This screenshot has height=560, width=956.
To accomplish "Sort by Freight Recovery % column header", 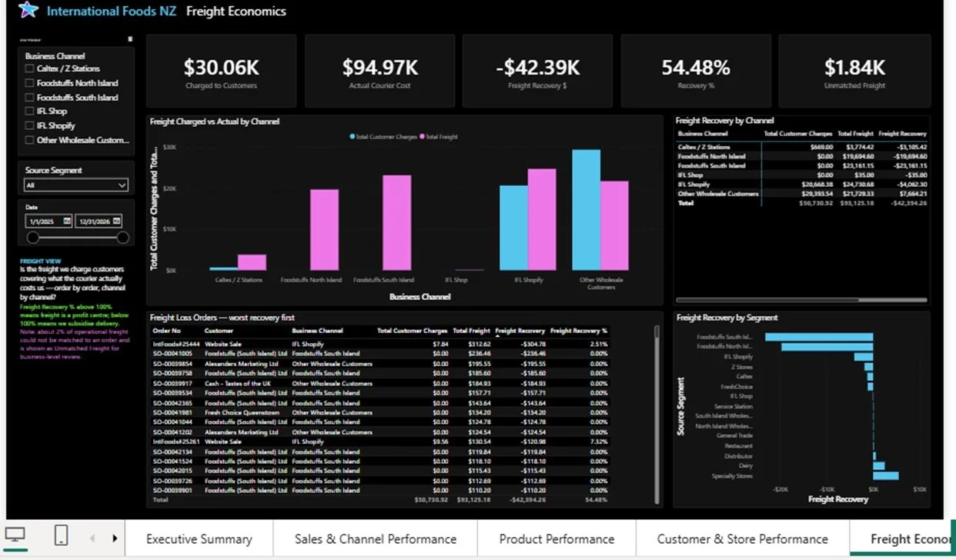I will (579, 331).
